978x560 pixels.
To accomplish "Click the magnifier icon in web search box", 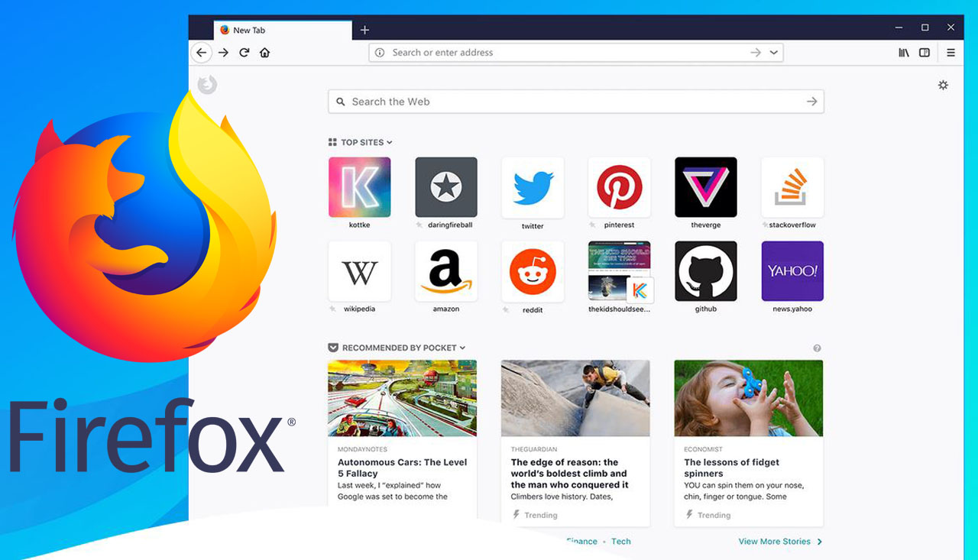I will tap(341, 102).
